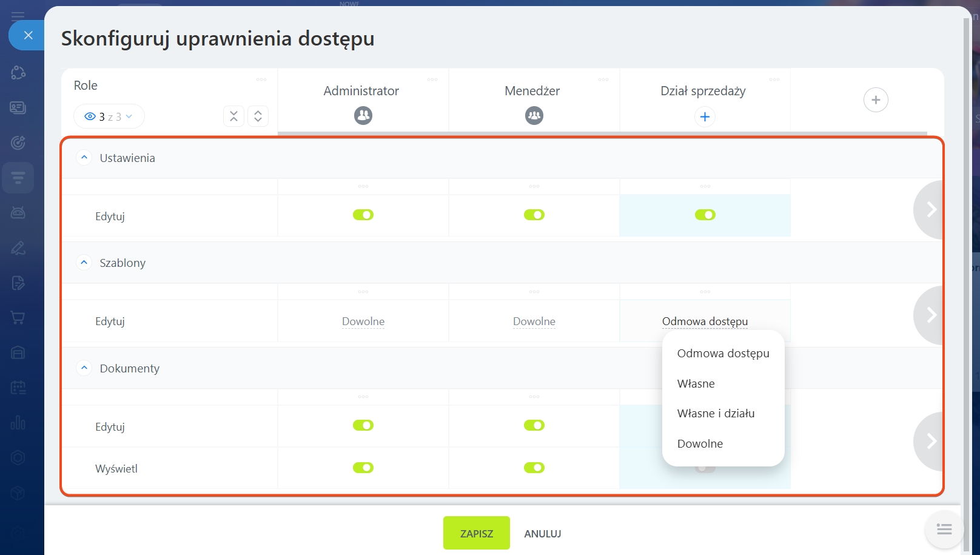Add user to Dział sprzedaży role

pos(705,116)
